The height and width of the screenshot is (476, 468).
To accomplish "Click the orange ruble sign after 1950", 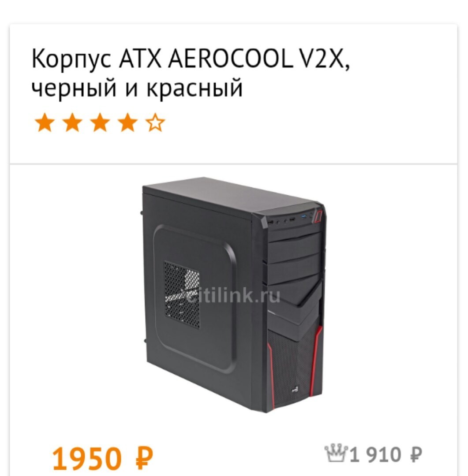I will [x=144, y=457].
